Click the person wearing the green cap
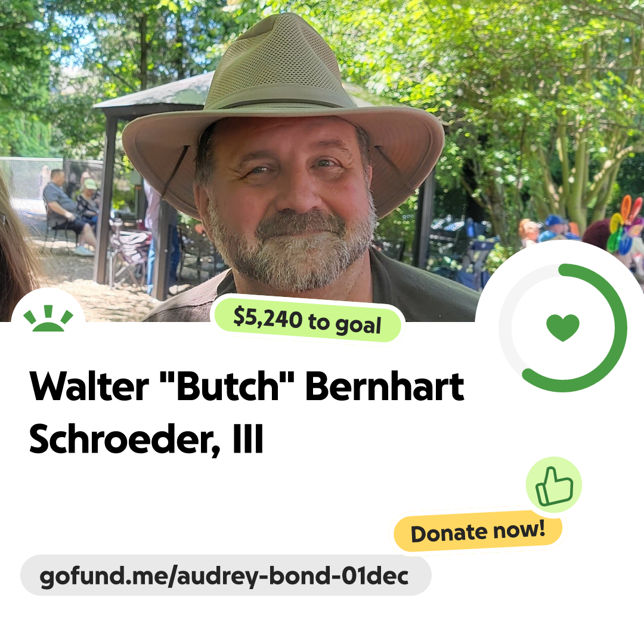The width and height of the screenshot is (644, 644). pos(87,197)
